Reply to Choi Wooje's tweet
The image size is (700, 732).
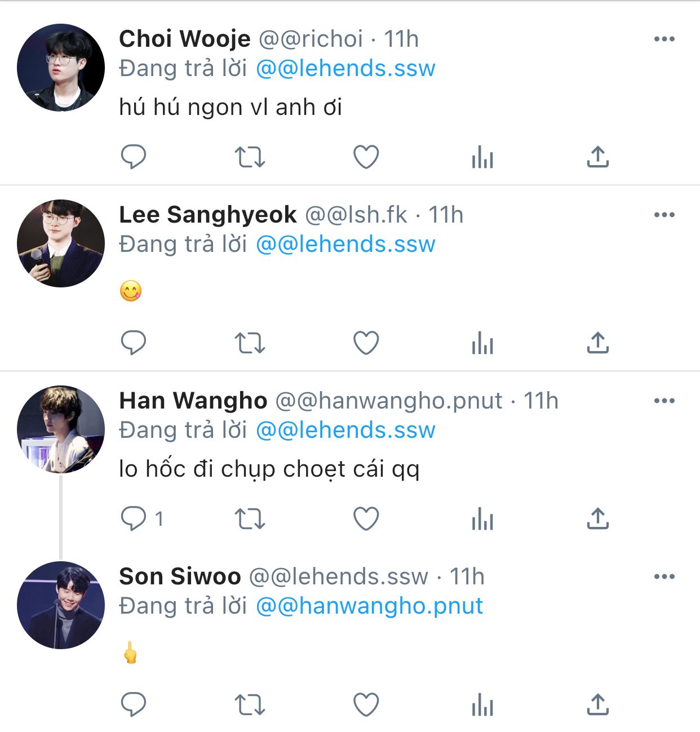tap(134, 157)
